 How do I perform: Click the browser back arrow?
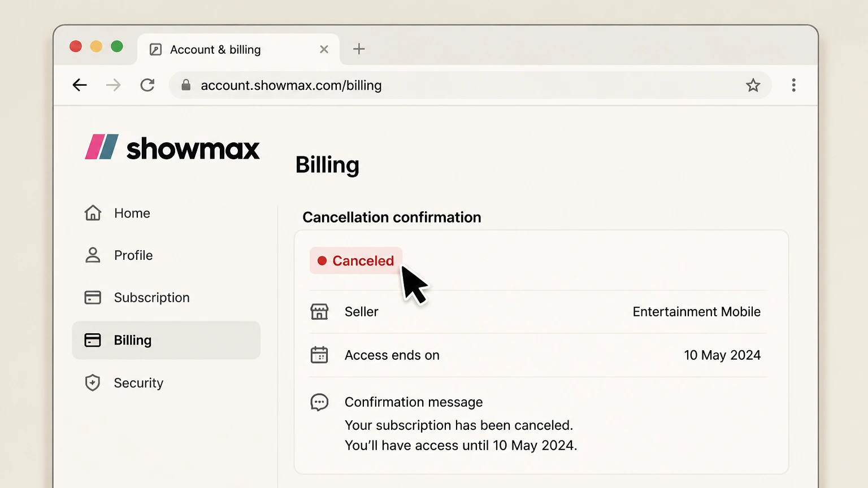point(80,85)
